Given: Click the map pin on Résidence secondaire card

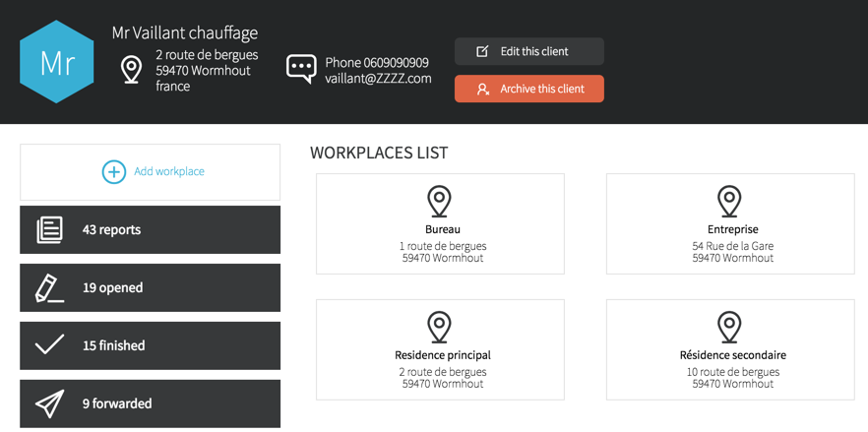Looking at the screenshot, I should coord(729,328).
